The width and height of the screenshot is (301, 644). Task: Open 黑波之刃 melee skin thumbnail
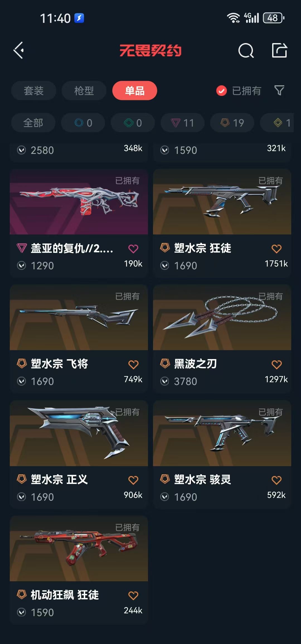click(222, 317)
